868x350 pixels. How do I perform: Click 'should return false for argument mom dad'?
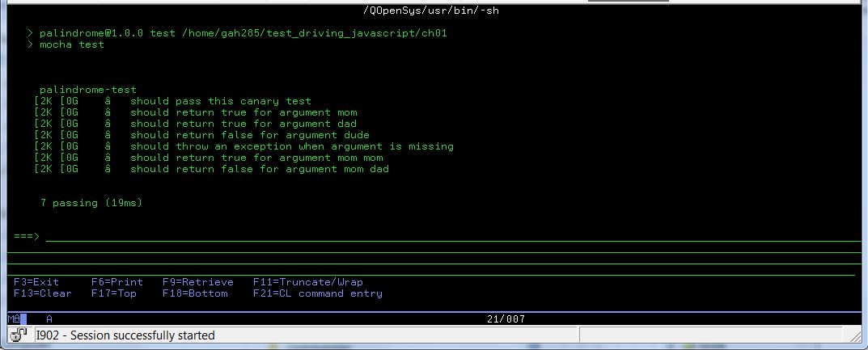[x=260, y=169]
